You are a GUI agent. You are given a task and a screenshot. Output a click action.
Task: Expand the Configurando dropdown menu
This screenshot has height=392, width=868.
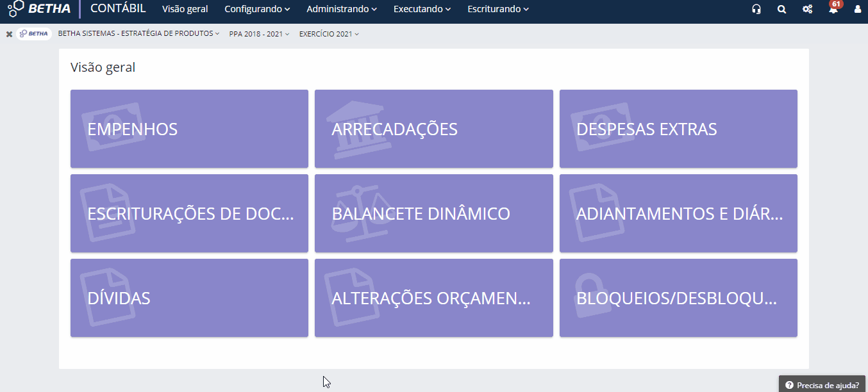coord(257,10)
